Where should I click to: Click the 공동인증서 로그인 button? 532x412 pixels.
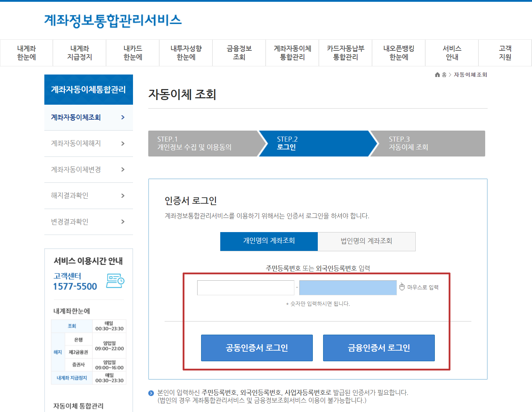pos(256,348)
